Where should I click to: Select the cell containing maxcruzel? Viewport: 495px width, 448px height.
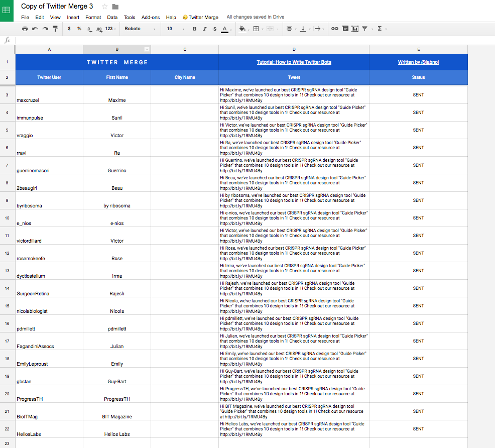click(x=49, y=95)
